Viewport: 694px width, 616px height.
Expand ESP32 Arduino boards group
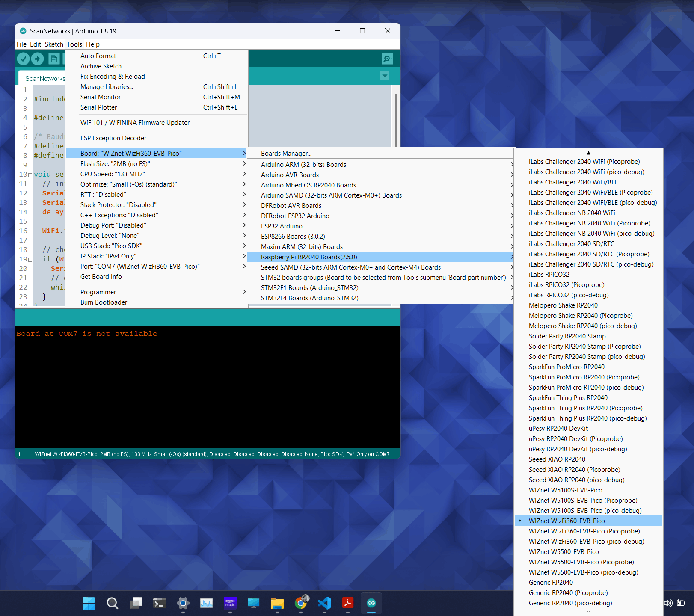click(380, 226)
